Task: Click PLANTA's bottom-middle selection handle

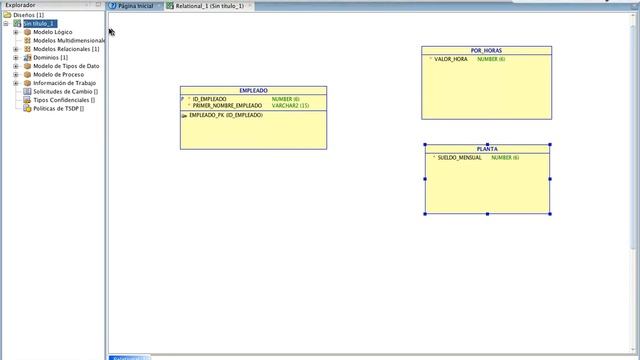Action: click(x=487, y=214)
